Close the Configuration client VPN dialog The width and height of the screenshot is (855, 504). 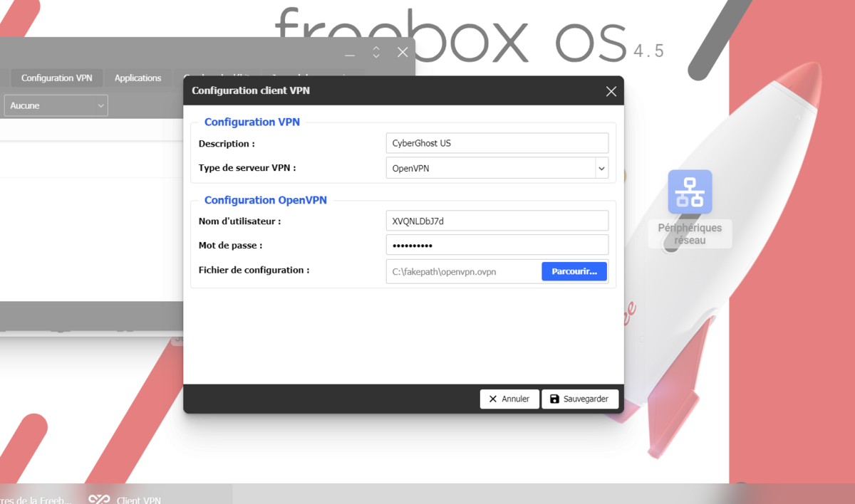pyautogui.click(x=611, y=91)
